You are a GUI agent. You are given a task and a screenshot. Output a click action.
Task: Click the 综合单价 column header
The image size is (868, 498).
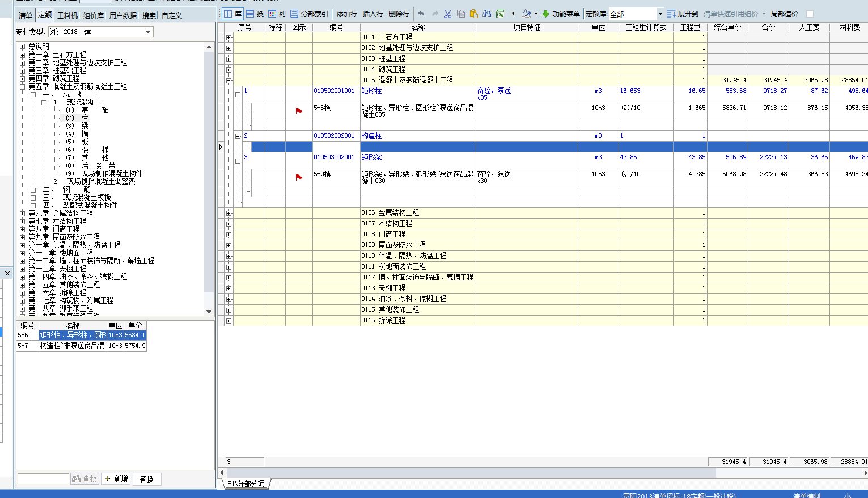[x=727, y=27]
